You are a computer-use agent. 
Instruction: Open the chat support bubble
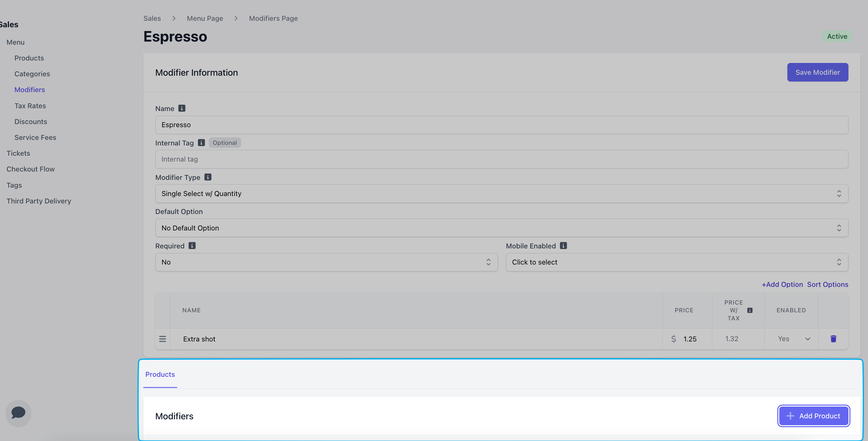18,413
